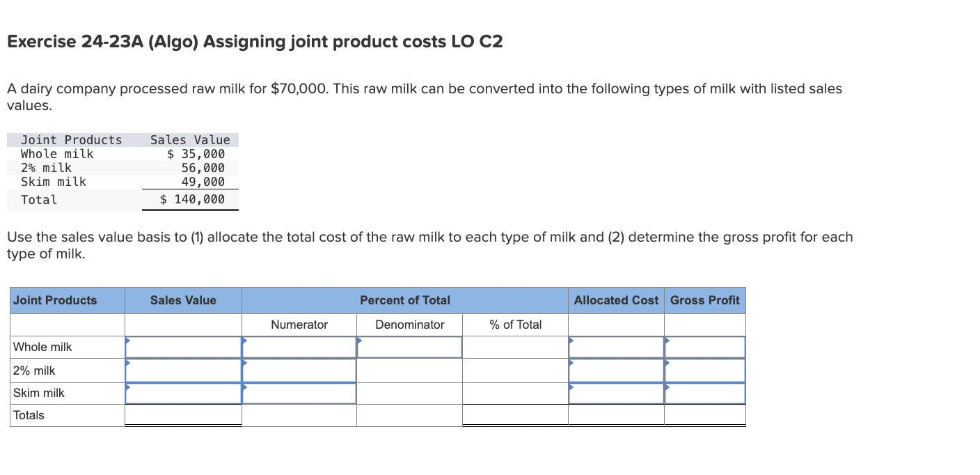980x475 pixels.
Task: Click the blue flag in Skim milk Allocated Cost cell
Action: tap(571, 388)
